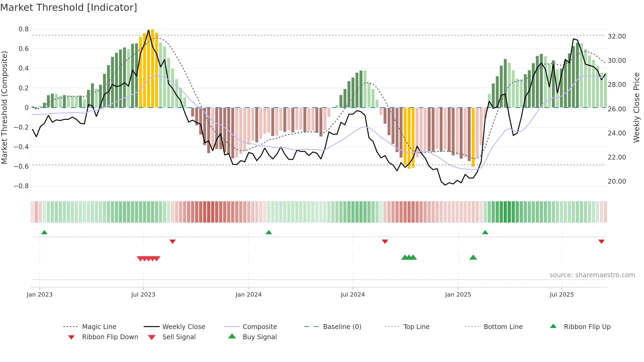The height and width of the screenshot is (362, 644).
Task: Click the chart title Market Threshold [Indicator]
Action: point(69,8)
